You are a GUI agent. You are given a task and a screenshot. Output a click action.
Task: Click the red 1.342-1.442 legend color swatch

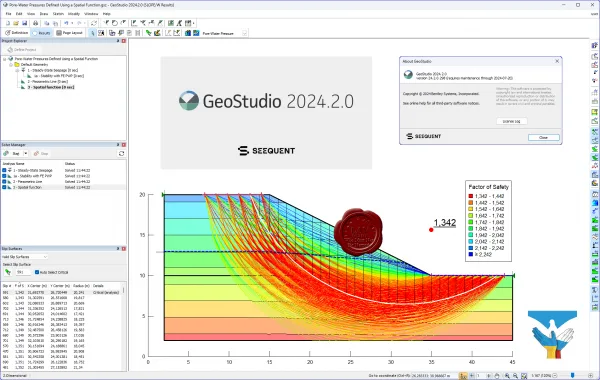click(x=471, y=196)
